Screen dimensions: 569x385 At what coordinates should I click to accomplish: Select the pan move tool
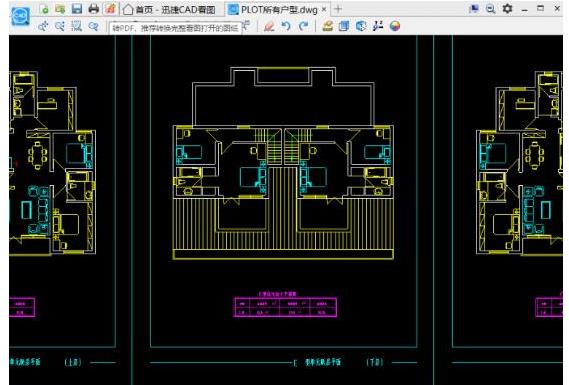click(44, 26)
